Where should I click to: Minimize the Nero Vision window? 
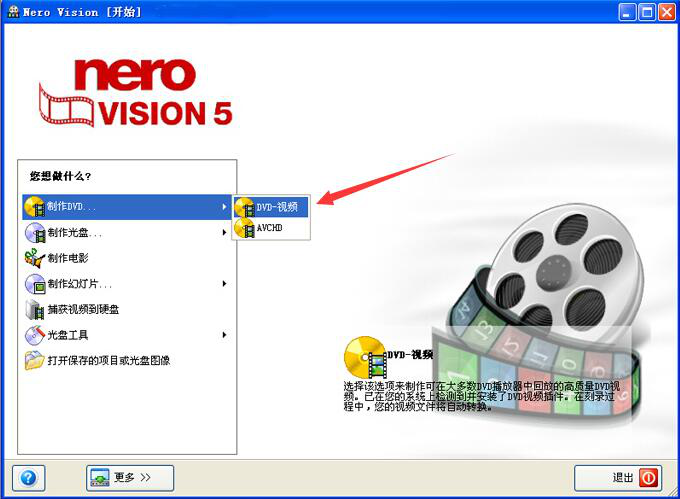click(x=627, y=12)
